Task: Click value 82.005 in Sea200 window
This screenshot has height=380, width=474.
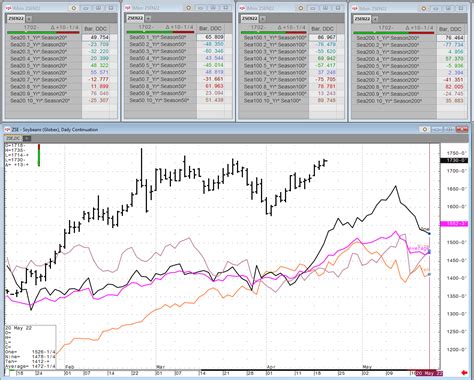Action: (x=452, y=87)
